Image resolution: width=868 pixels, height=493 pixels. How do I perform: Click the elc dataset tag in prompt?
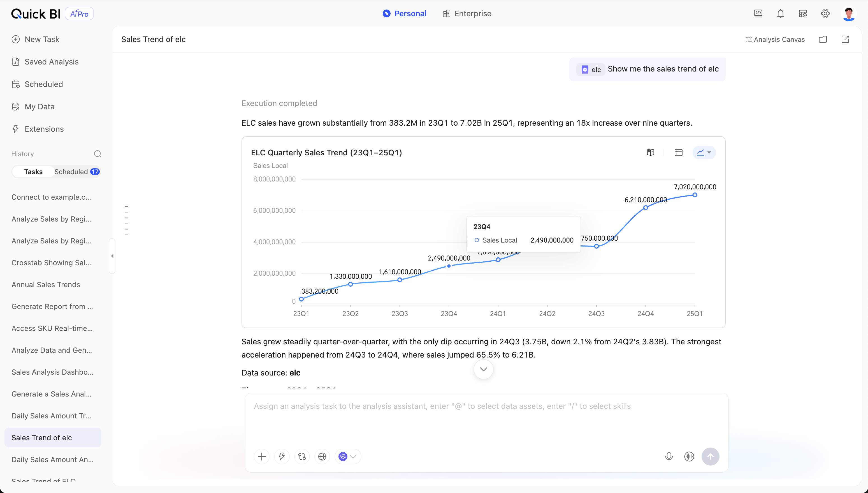(591, 70)
